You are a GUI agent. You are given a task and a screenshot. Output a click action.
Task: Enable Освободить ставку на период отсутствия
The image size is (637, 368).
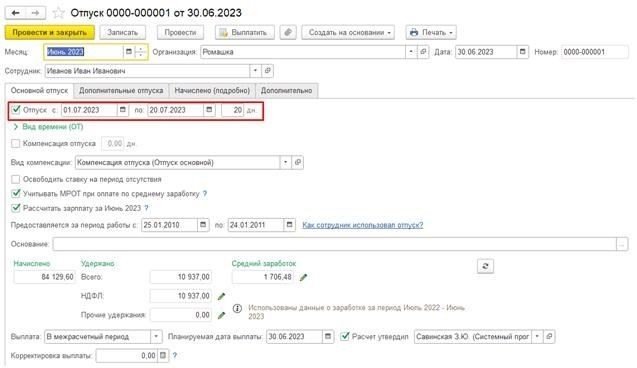15,179
